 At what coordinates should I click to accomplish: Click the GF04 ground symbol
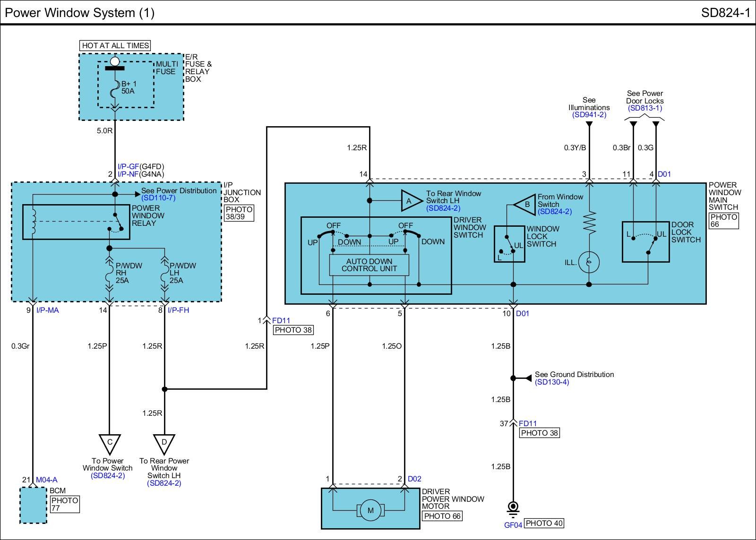513,508
